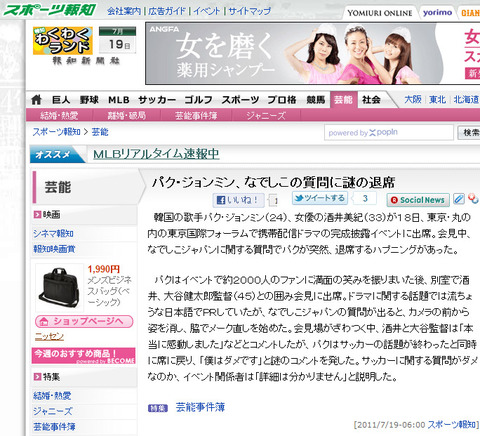
Task: Click the blue pencil bookmark icon
Action: click(459, 199)
